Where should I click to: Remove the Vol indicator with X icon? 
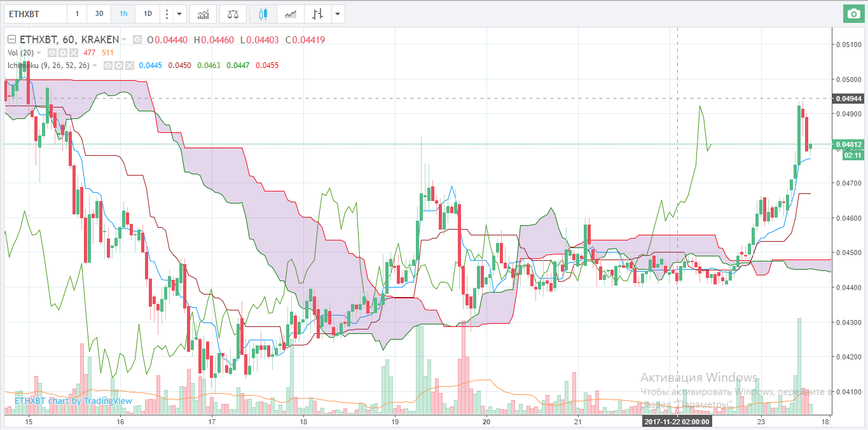coord(73,53)
